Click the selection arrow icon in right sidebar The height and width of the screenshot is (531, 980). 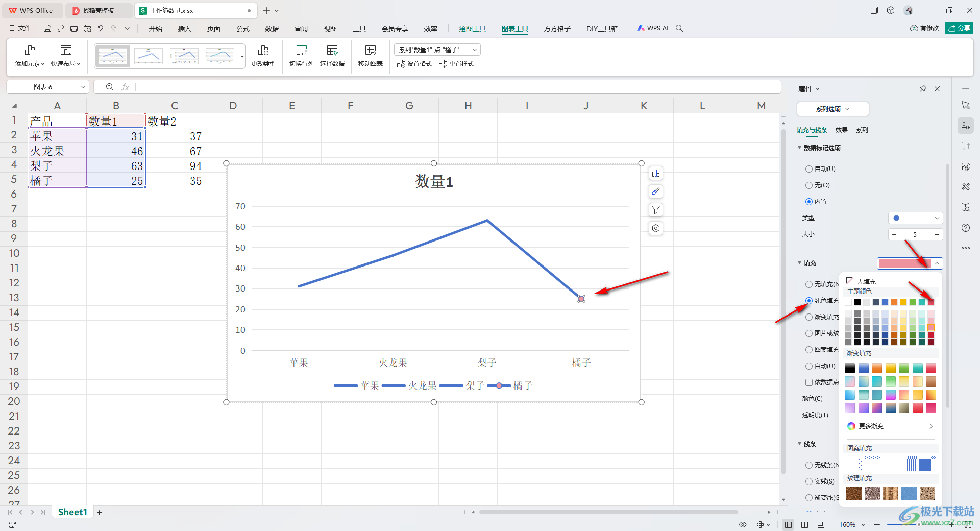click(966, 105)
